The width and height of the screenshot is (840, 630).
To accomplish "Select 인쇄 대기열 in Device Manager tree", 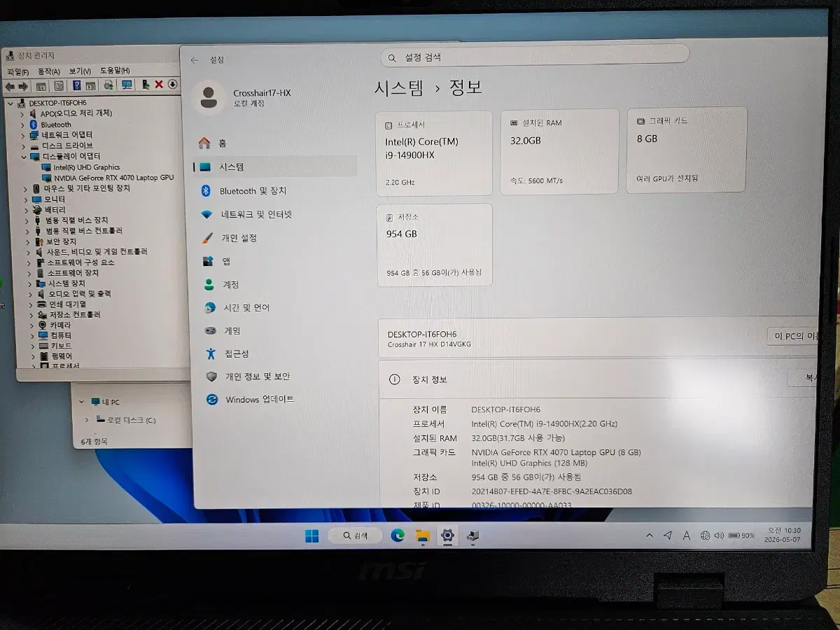I will (x=67, y=304).
